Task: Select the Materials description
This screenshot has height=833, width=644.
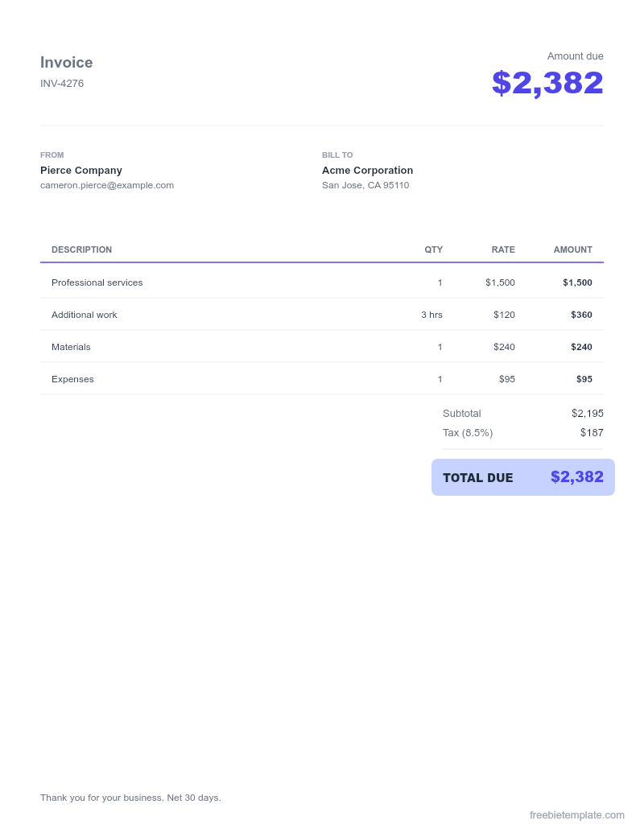Action: point(71,347)
